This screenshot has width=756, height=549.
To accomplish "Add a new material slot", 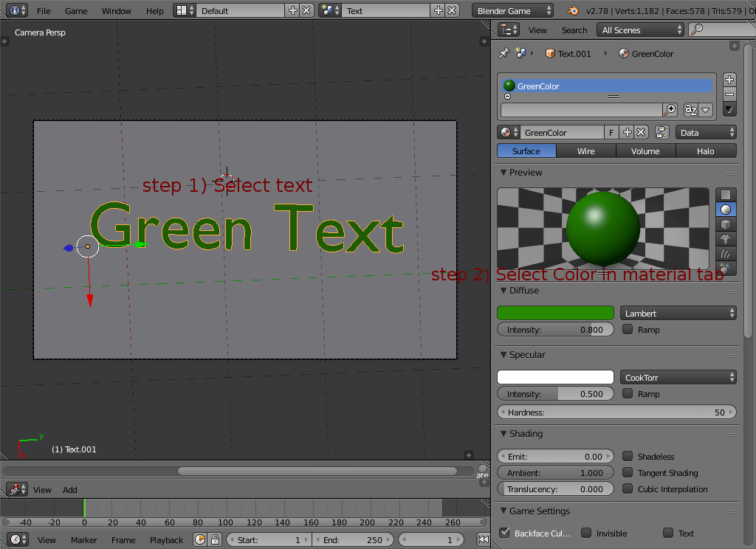I will [x=729, y=80].
